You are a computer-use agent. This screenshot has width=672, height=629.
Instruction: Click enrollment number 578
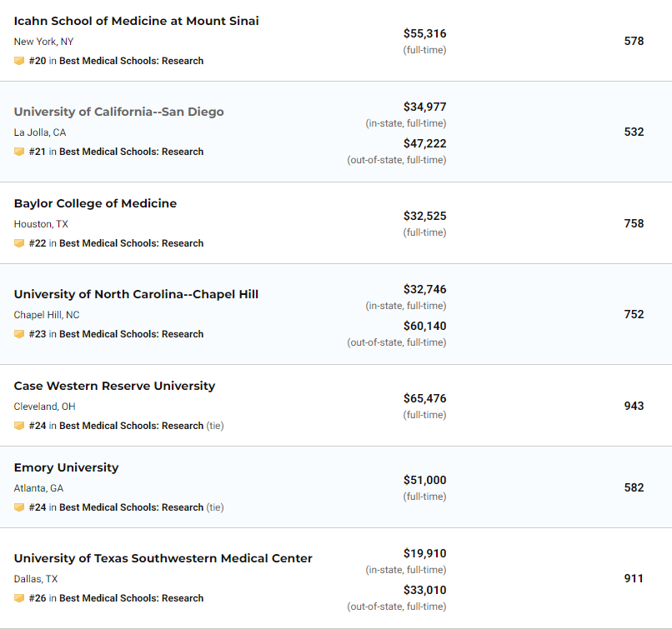coord(634,41)
